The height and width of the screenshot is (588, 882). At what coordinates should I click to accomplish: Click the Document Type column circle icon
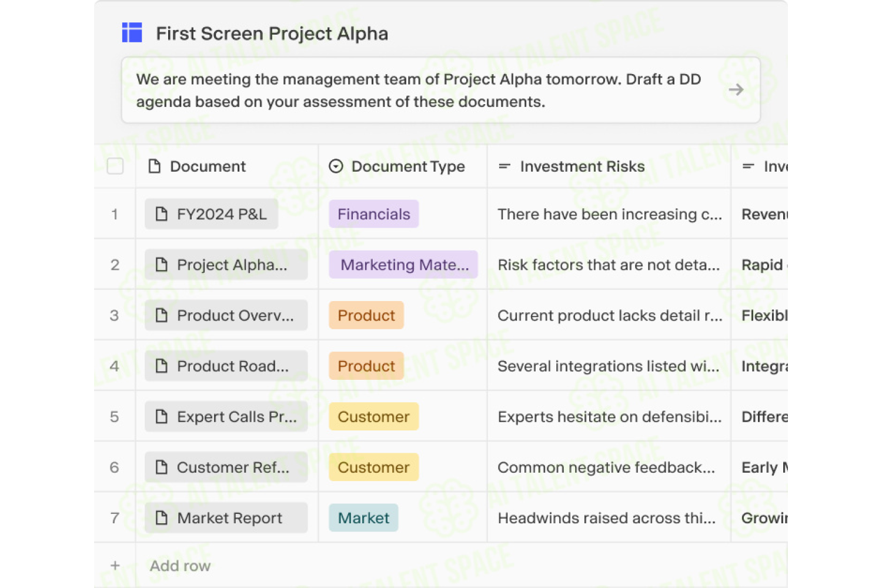tap(336, 166)
